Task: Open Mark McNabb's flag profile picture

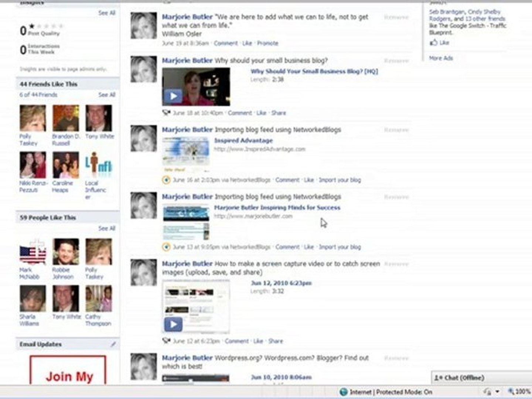Action: click(x=33, y=252)
